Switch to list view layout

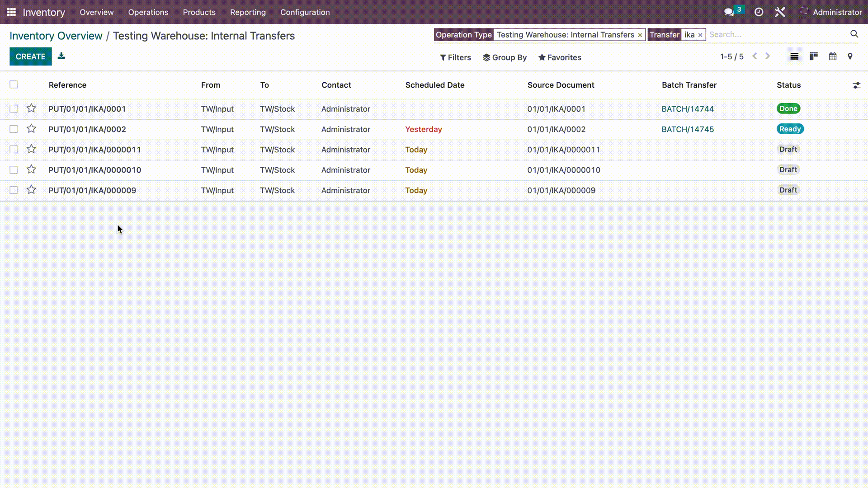click(x=795, y=56)
